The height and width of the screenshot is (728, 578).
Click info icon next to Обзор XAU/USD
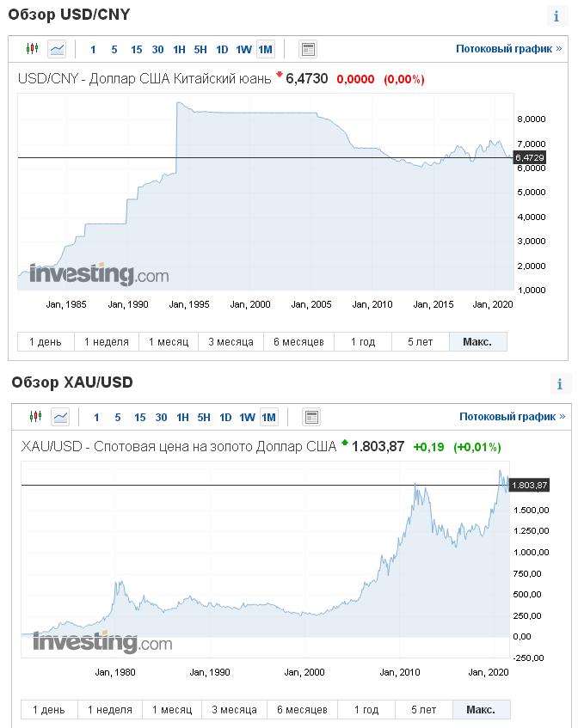(560, 384)
